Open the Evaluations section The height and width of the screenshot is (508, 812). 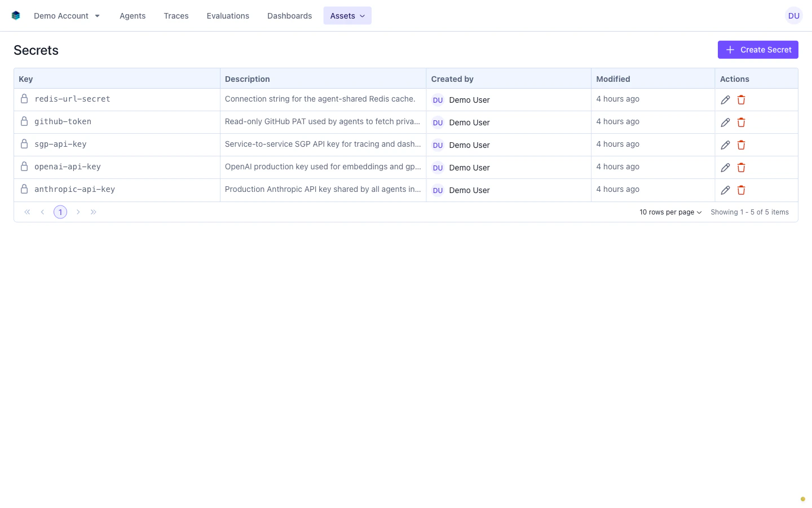tap(228, 16)
